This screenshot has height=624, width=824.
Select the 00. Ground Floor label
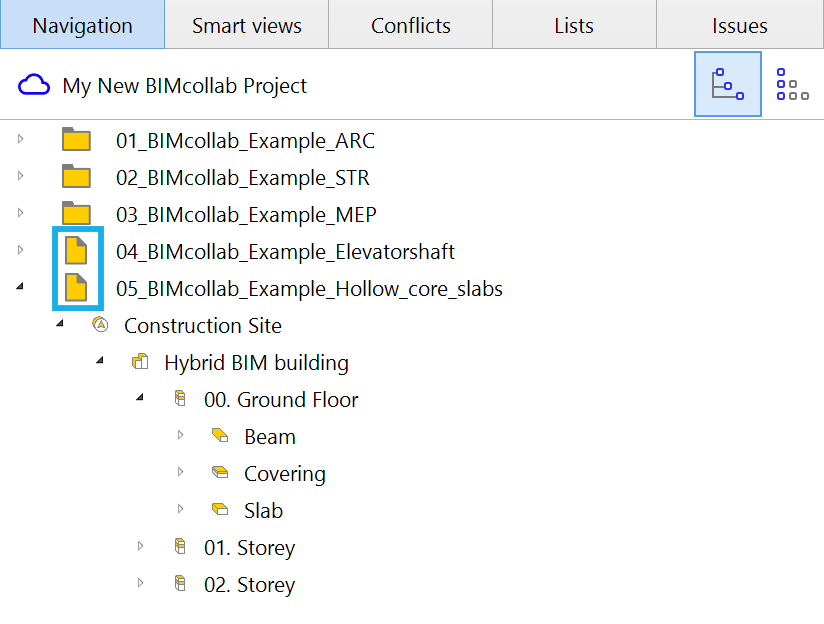tap(281, 400)
